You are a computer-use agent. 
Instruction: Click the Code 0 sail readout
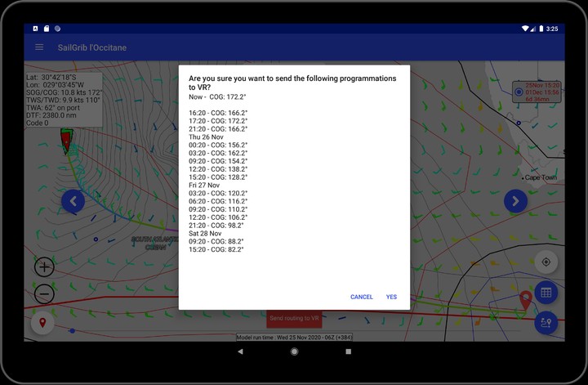coord(37,123)
